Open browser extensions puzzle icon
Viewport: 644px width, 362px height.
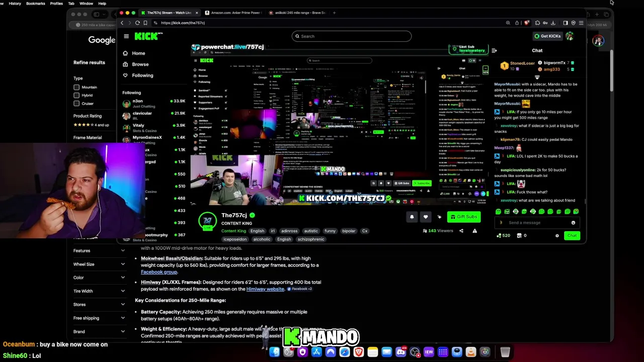click(537, 23)
